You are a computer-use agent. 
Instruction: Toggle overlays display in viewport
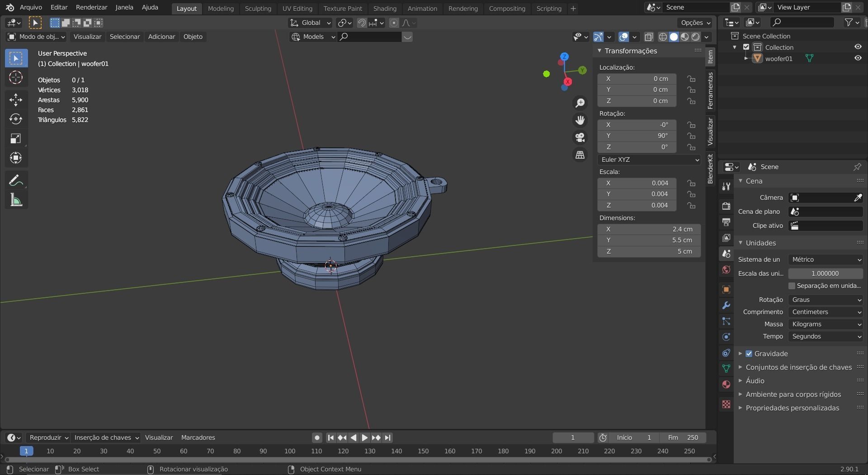click(x=623, y=37)
